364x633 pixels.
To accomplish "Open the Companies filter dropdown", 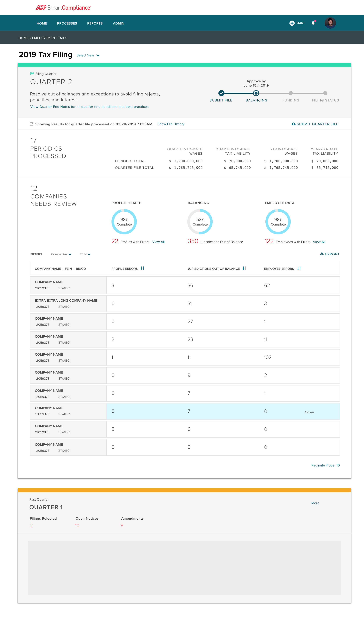I will click(x=61, y=254).
